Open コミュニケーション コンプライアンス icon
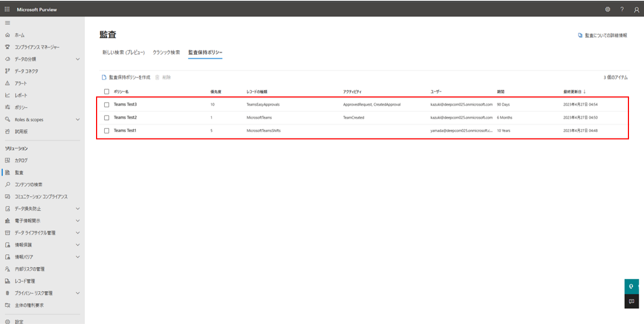Viewport: 644px width, 324px height. pyautogui.click(x=8, y=197)
